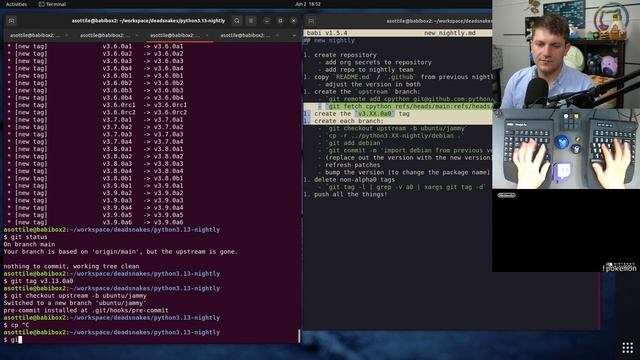Click 'git checkout upstream -b ubuntu/jammy' in editor
Image resolution: width=640 pixels, height=360 pixels.
(x=396, y=128)
